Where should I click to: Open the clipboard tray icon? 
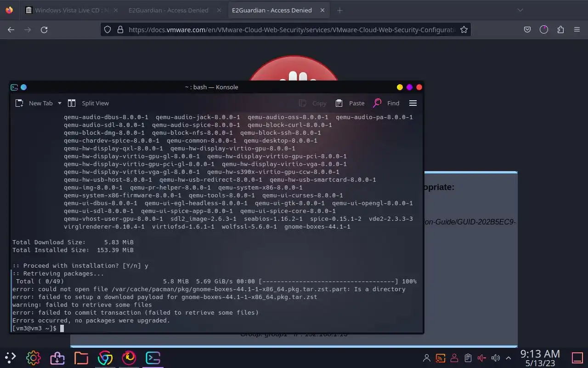point(468,357)
